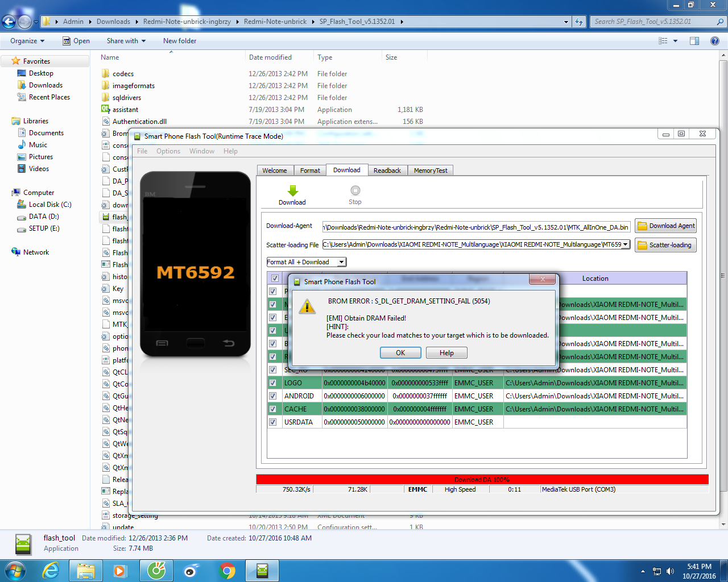
Task: Switch to the MemoryTest tab
Action: click(431, 171)
